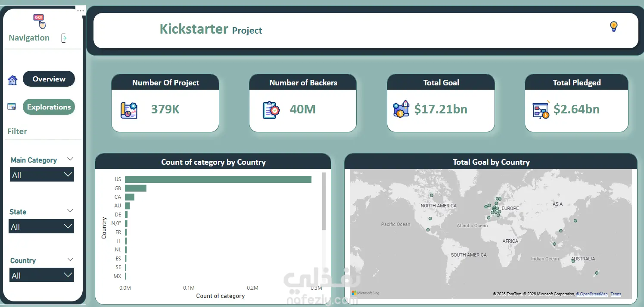Click the Microsoft Bing logo on map

click(365, 293)
